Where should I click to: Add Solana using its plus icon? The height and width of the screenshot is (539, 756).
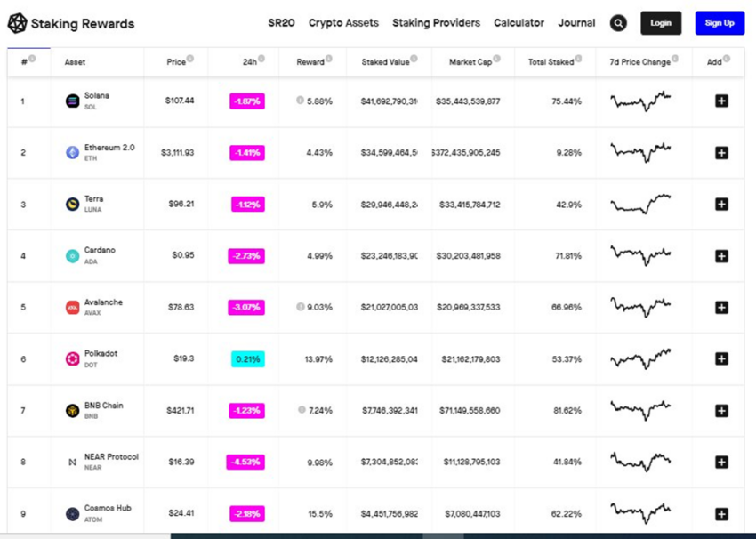[x=721, y=101]
